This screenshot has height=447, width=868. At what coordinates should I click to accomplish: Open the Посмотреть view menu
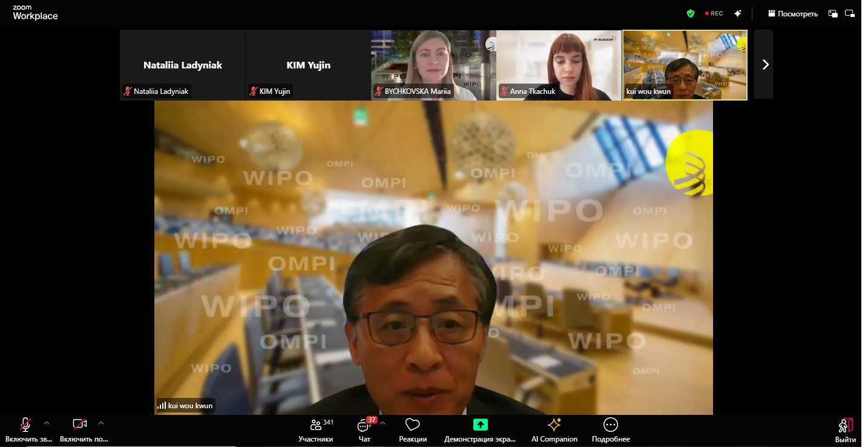(x=793, y=13)
